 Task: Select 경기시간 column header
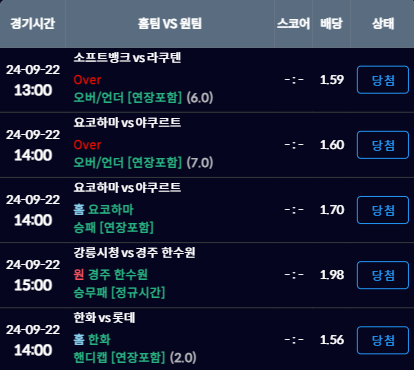[x=33, y=24]
